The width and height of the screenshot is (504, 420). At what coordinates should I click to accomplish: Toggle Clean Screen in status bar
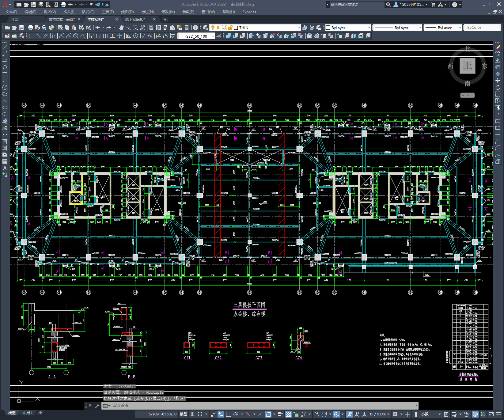click(x=491, y=414)
